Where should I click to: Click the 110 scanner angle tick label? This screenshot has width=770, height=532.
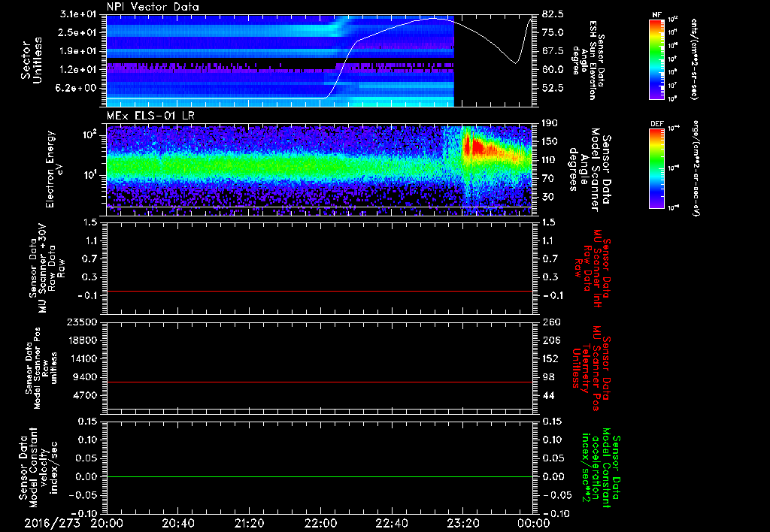point(550,160)
